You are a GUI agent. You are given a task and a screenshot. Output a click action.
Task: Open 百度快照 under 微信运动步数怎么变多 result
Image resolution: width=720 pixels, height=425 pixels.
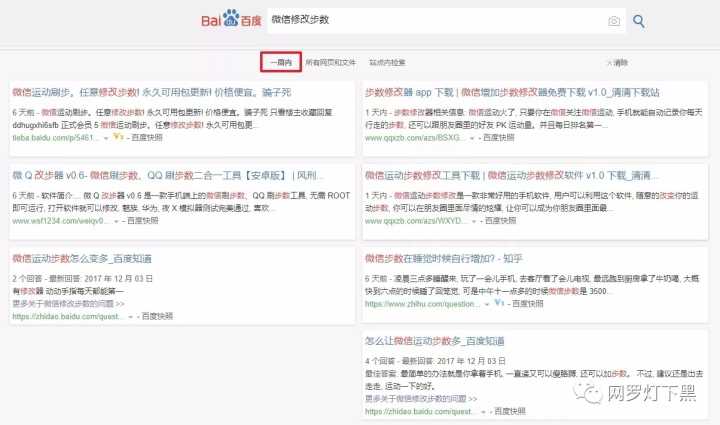pos(157,316)
